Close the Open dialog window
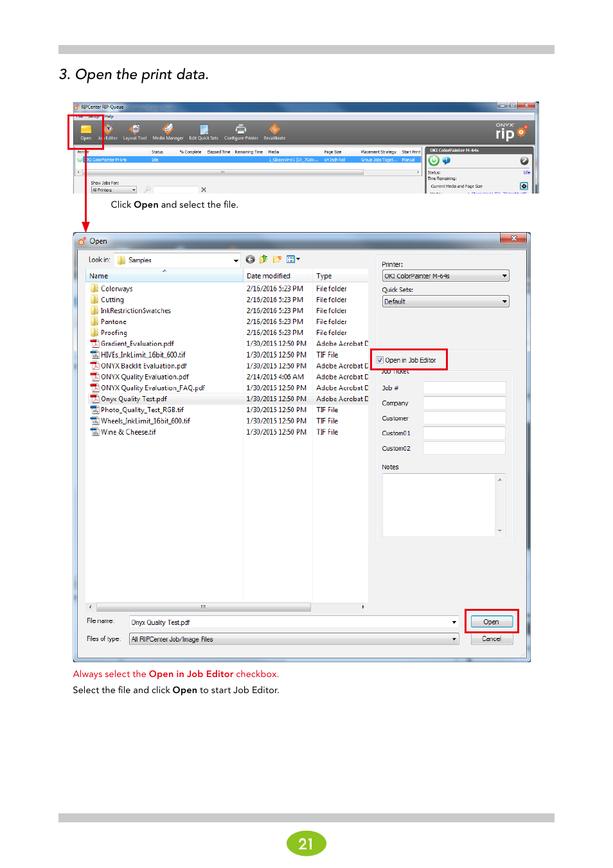Image resolution: width=613 pixels, height=868 pixels. pyautogui.click(x=514, y=239)
